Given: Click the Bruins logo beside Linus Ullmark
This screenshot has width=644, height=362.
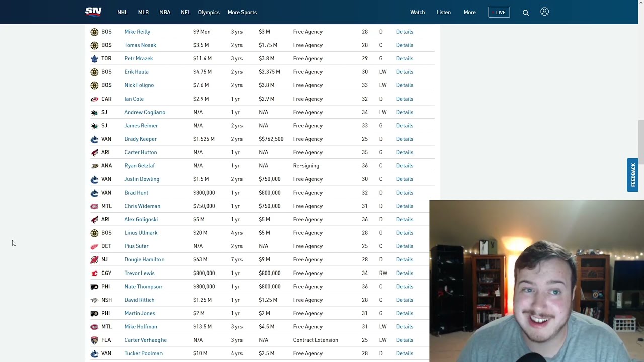Looking at the screenshot, I should [94, 233].
